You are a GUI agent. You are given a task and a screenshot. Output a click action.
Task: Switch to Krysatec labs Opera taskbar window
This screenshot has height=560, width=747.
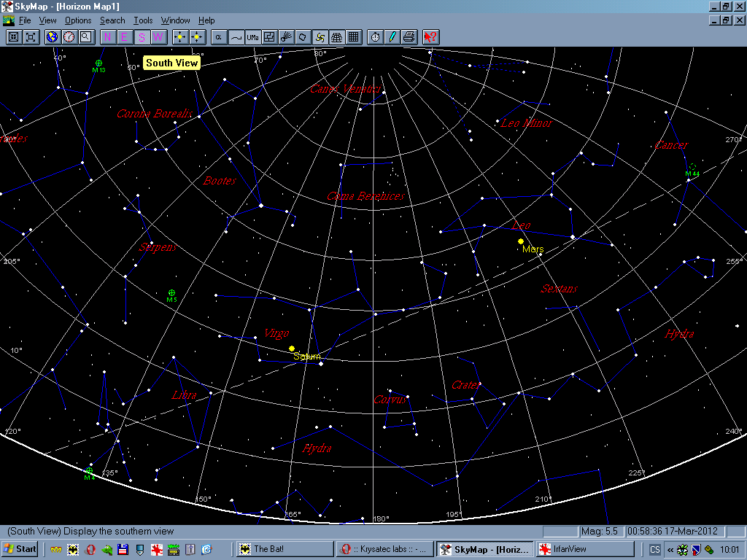385,549
